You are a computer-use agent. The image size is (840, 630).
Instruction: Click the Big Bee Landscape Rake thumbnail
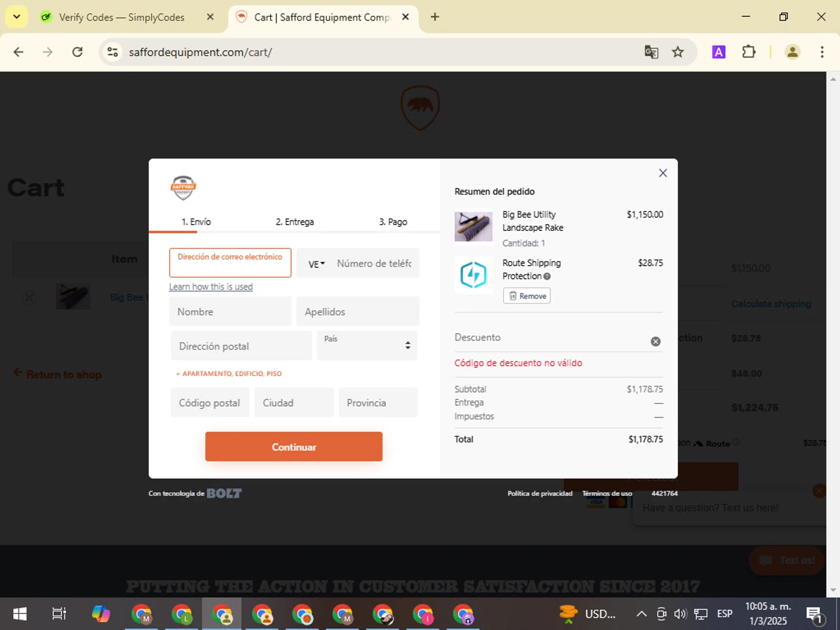tap(473, 226)
